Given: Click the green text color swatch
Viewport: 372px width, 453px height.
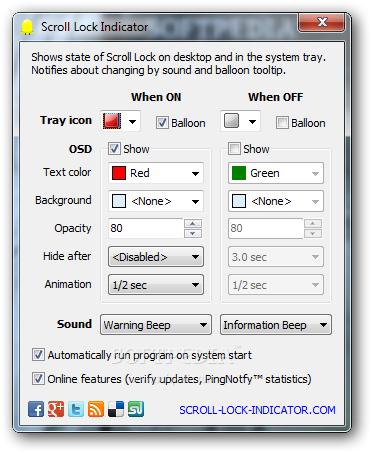Looking at the screenshot, I should [239, 173].
